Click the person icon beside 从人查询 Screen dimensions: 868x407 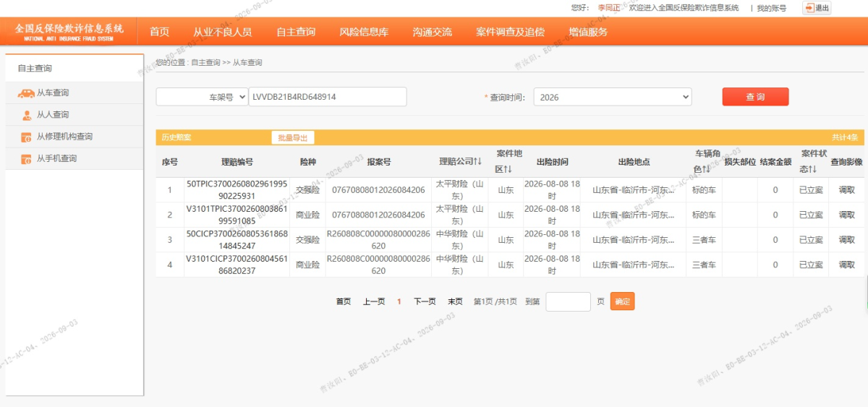[27, 115]
